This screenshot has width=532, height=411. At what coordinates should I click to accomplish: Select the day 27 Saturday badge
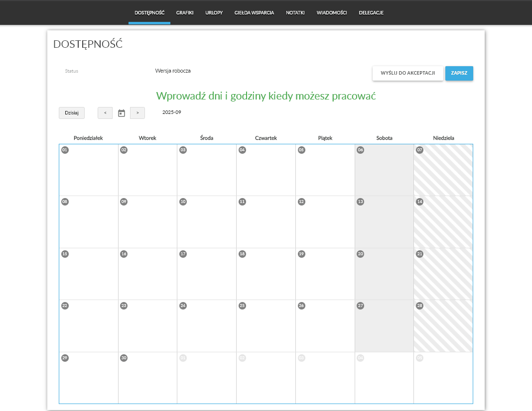point(361,306)
